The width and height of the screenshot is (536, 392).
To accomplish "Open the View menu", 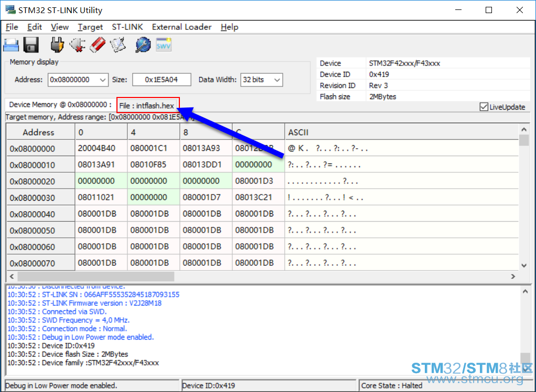I will pyautogui.click(x=60, y=27).
